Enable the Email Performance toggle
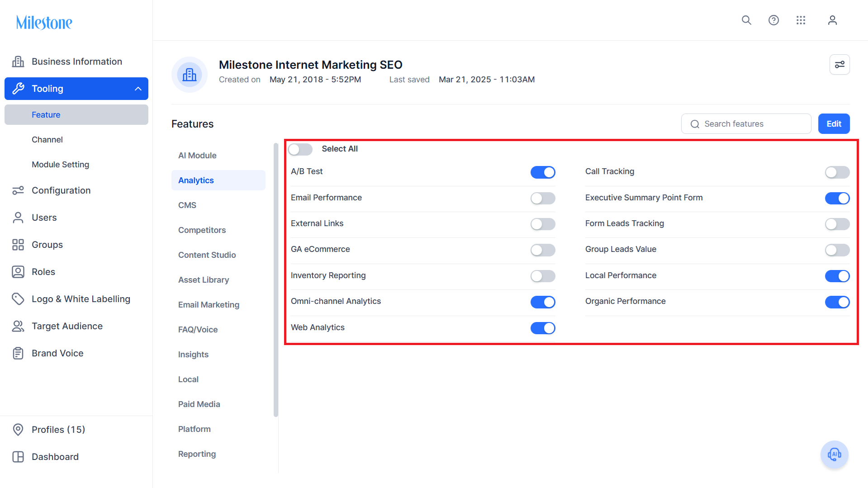This screenshot has height=488, width=868. click(x=543, y=198)
